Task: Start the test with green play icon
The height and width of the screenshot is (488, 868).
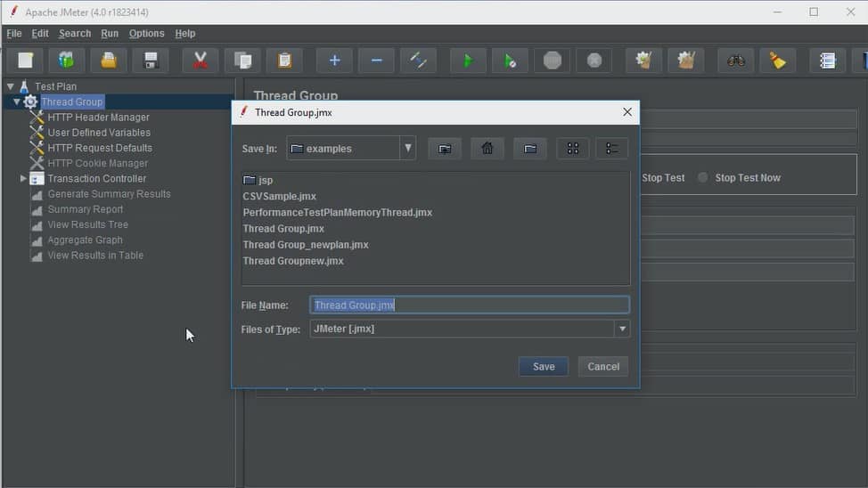Action: (468, 61)
